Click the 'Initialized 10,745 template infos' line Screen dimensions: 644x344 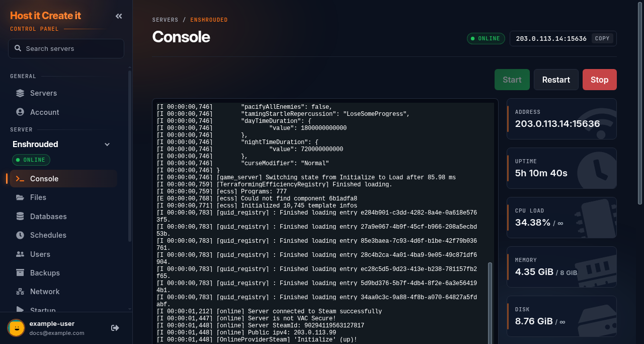pyautogui.click(x=257, y=205)
